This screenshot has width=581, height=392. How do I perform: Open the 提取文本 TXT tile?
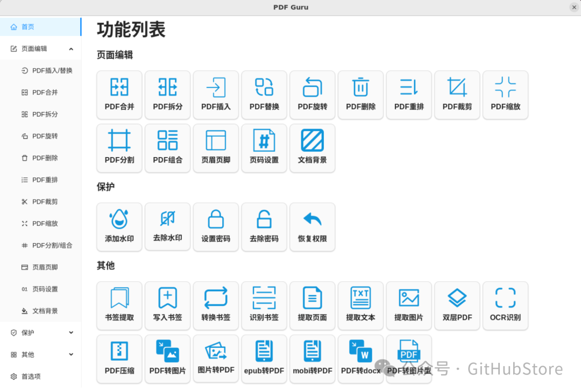[360, 305]
